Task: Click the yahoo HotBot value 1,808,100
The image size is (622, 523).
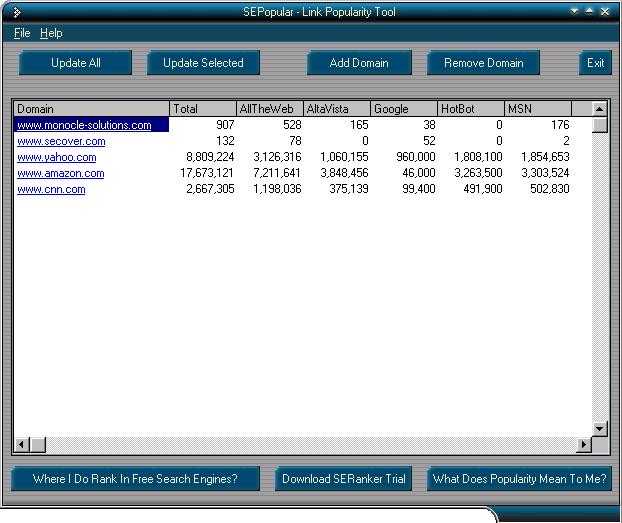Action: (478, 157)
